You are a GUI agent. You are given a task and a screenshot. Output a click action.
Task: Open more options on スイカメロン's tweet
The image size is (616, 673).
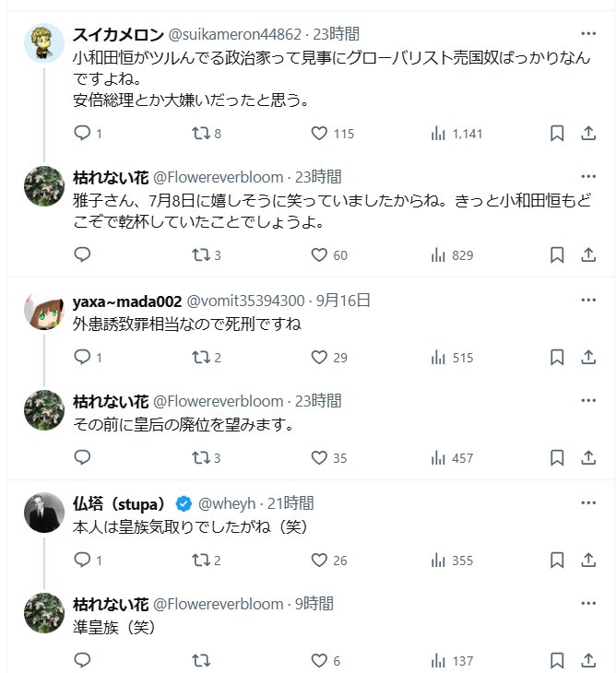pos(588,34)
